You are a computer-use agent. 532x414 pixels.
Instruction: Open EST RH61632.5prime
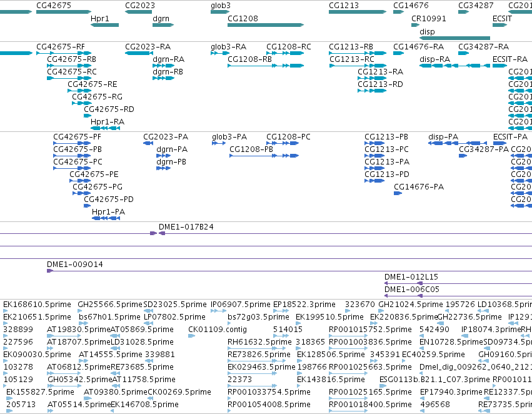pos(259,343)
